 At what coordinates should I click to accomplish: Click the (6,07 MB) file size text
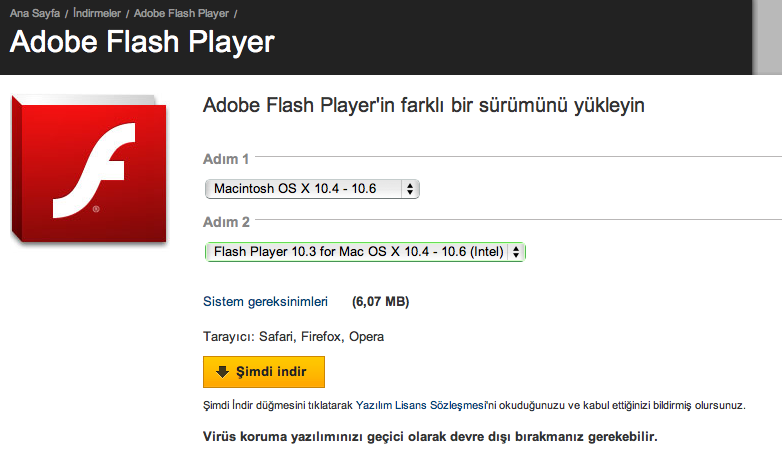pos(380,301)
